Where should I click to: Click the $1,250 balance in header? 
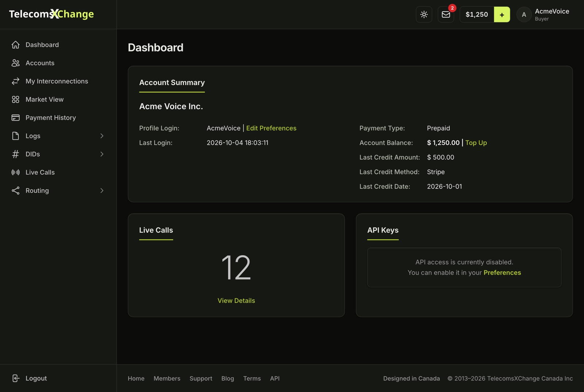(x=477, y=15)
